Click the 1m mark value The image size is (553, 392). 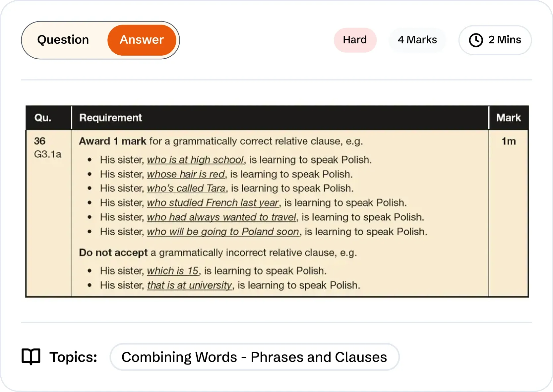pos(508,141)
